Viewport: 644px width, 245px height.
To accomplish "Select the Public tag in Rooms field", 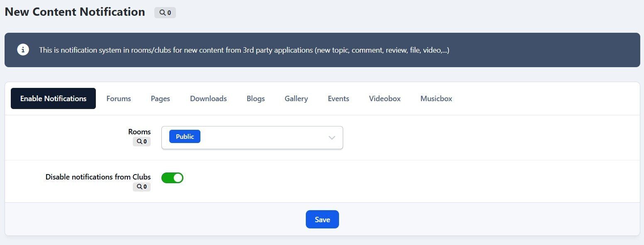I will point(185,136).
